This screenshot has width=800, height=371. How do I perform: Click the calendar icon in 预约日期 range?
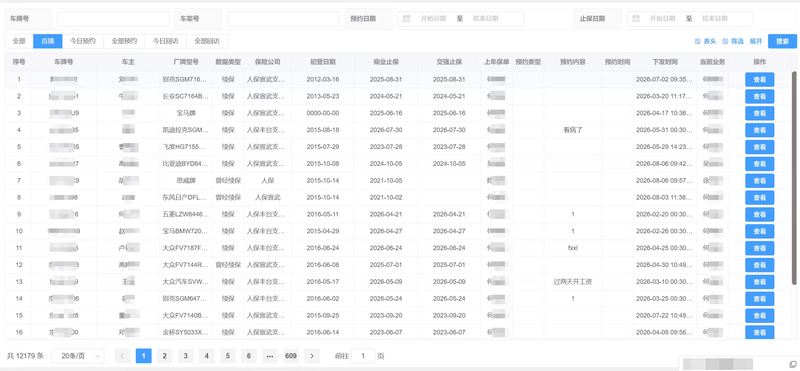(407, 18)
